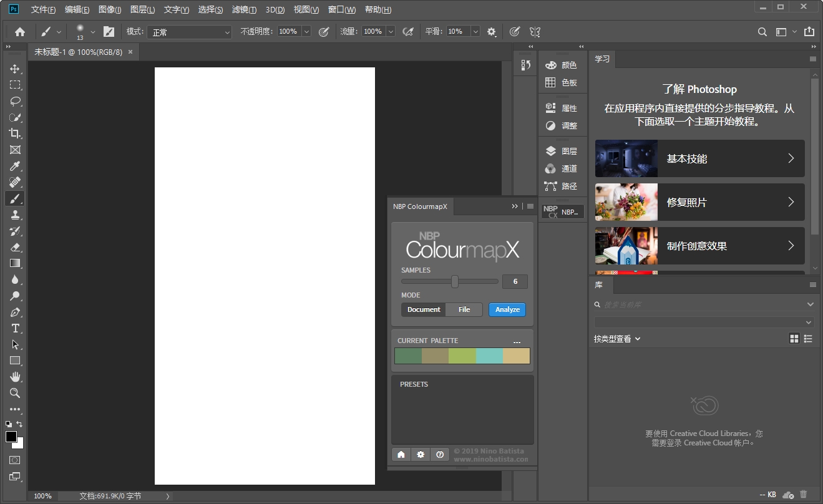Select the Dodge tool
823x504 pixels.
(15, 296)
